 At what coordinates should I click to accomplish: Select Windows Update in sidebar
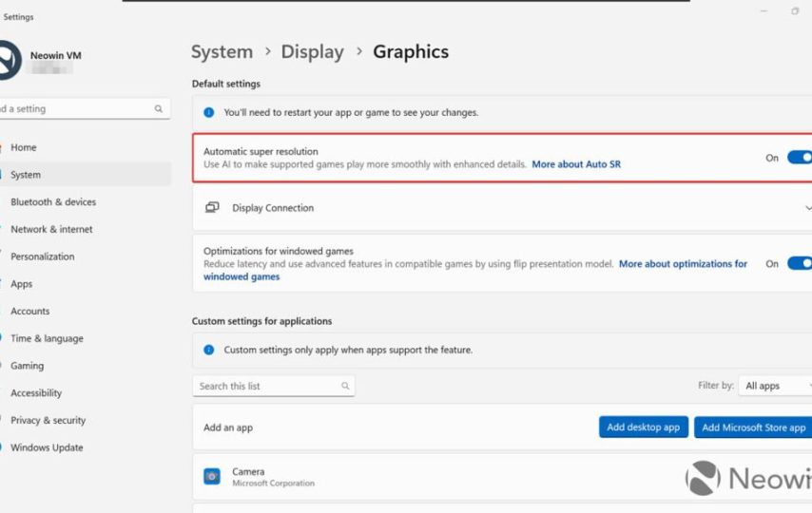tap(47, 447)
